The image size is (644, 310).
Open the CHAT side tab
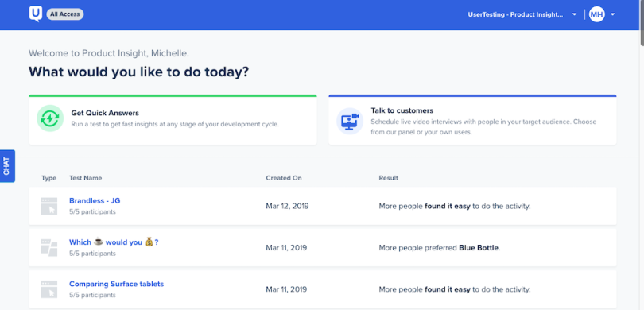[x=7, y=166]
